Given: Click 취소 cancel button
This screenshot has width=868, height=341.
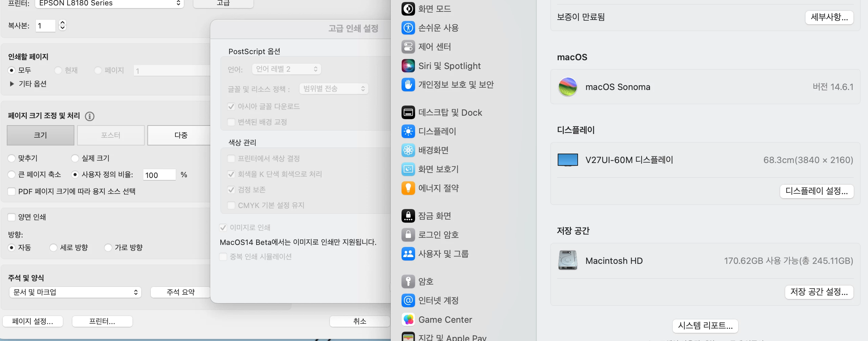Looking at the screenshot, I should [x=360, y=321].
